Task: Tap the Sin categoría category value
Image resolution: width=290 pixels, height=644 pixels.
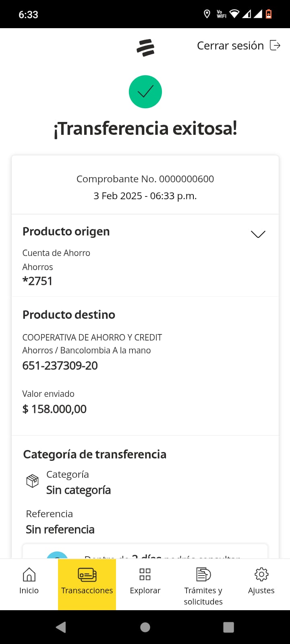Action: [79, 490]
